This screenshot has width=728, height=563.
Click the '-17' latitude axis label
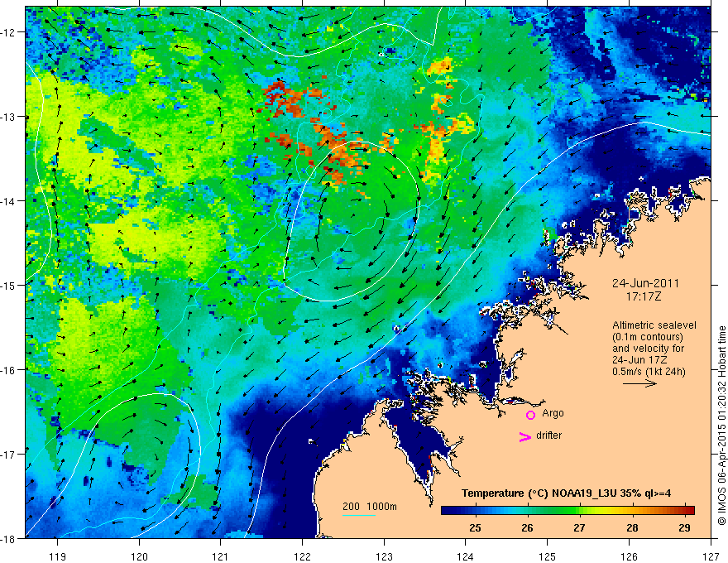coord(8,454)
